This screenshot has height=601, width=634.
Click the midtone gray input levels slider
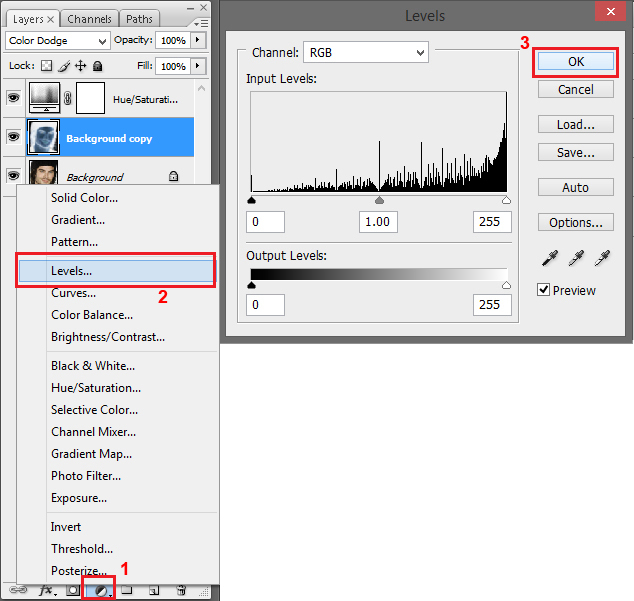[379, 200]
